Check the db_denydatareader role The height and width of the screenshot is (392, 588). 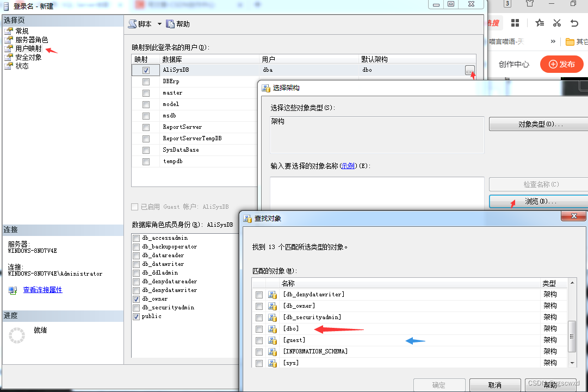(137, 282)
